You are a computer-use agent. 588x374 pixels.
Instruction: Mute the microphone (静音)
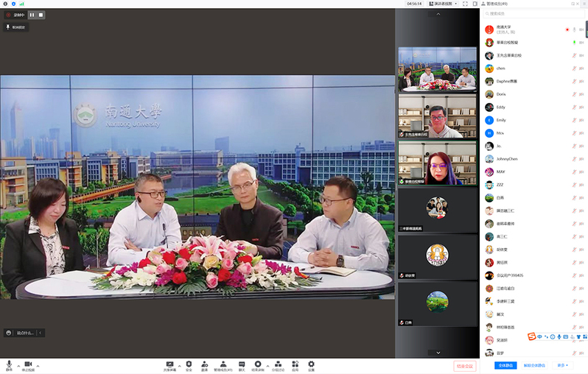click(10, 365)
